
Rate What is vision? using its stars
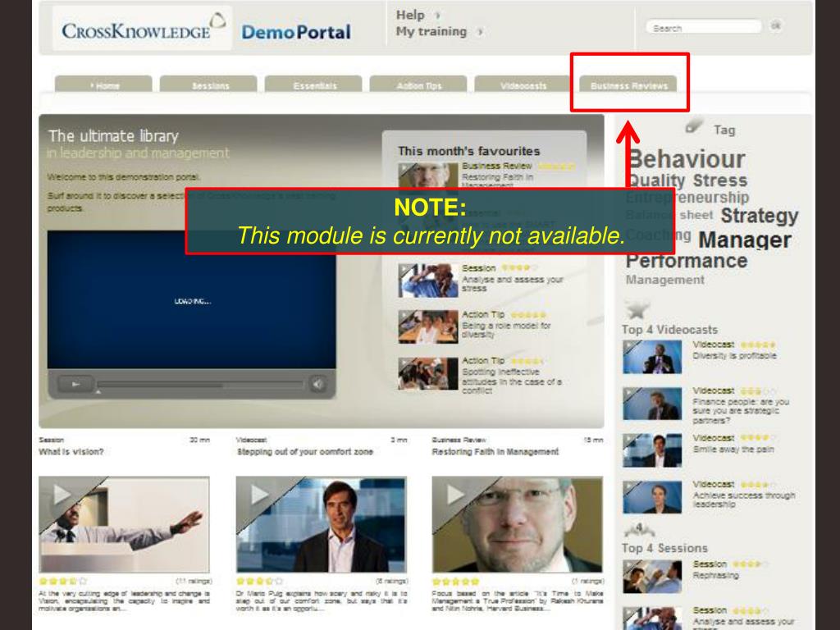point(62,581)
